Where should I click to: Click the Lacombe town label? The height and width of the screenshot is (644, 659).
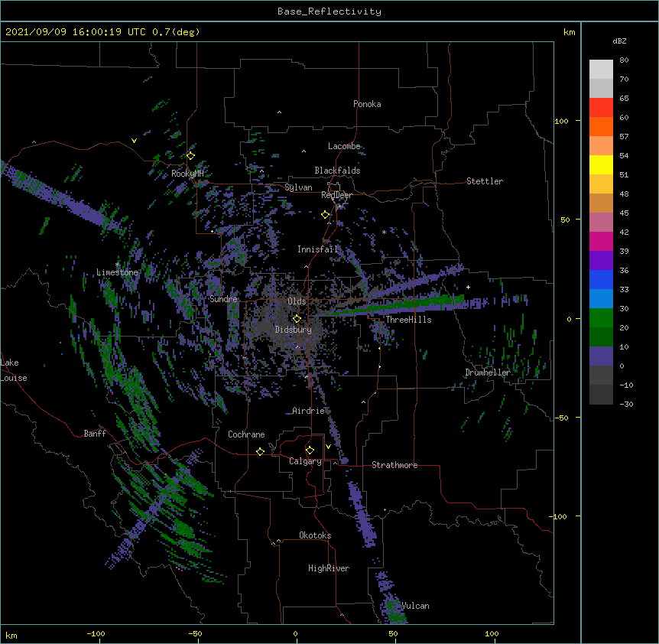tap(344, 146)
